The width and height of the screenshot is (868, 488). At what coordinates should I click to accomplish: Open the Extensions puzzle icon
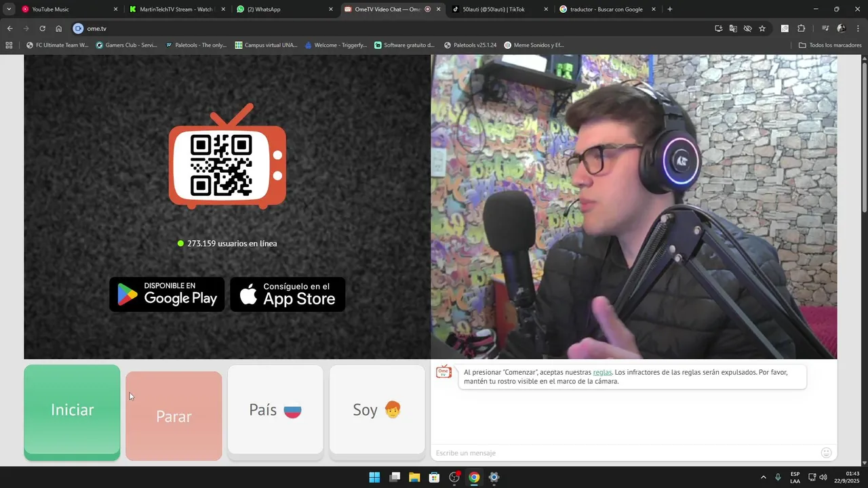click(801, 28)
